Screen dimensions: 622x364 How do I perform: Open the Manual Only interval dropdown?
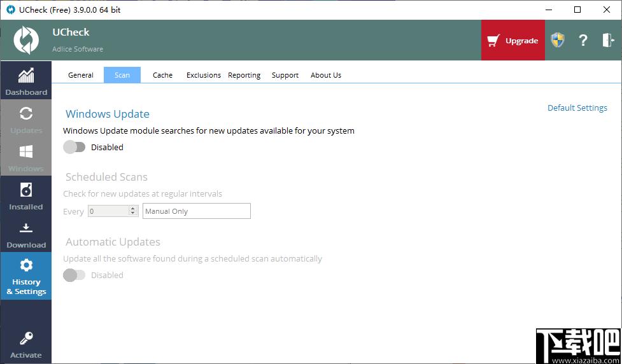pyautogui.click(x=197, y=211)
